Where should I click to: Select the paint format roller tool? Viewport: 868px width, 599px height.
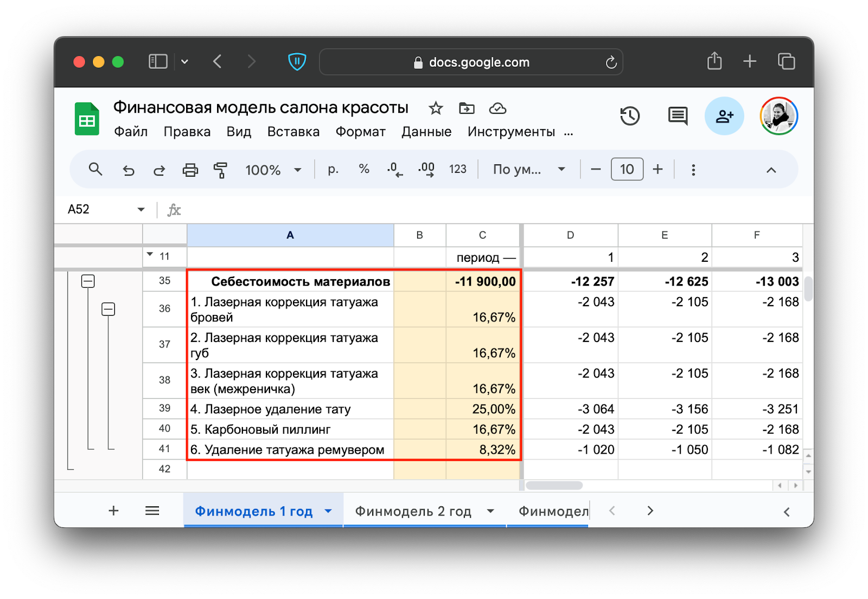[220, 170]
